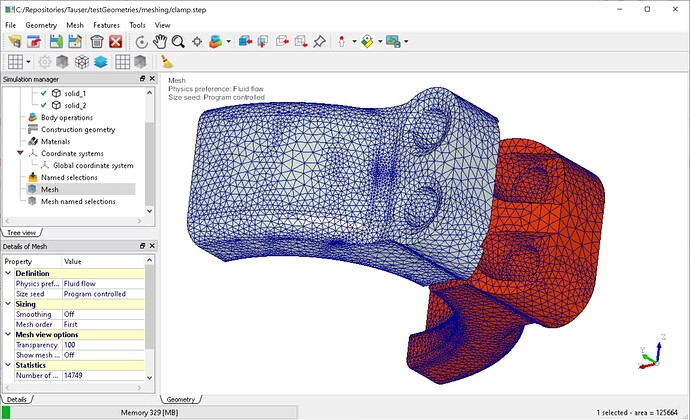690x420 pixels.
Task: Collapse the Statistics property group
Action: (8, 365)
